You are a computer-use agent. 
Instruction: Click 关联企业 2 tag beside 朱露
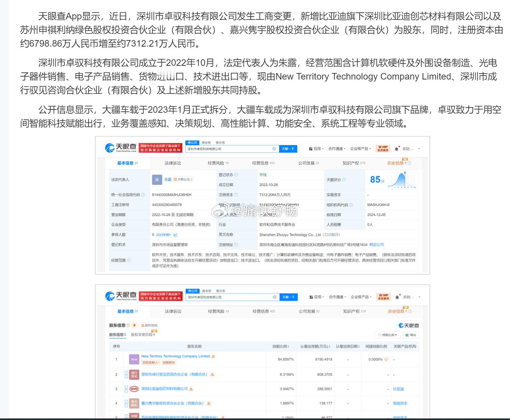coord(183,180)
